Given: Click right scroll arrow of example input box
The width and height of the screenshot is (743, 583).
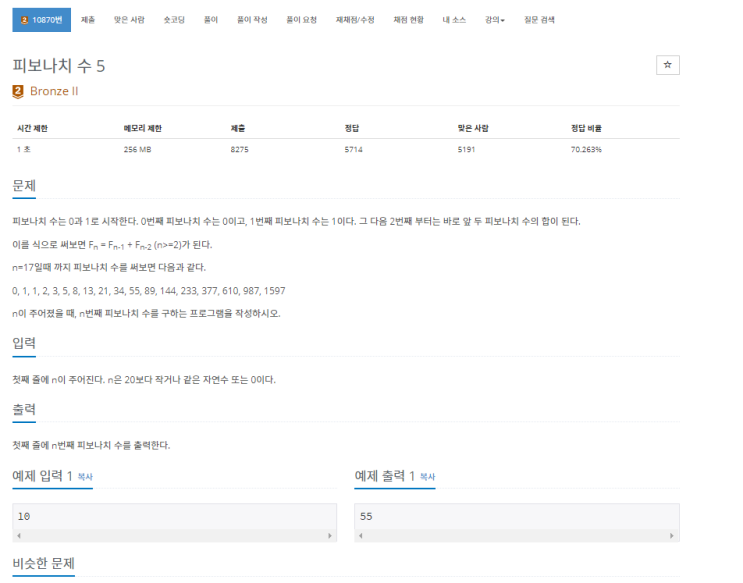Looking at the screenshot, I should tap(330, 536).
